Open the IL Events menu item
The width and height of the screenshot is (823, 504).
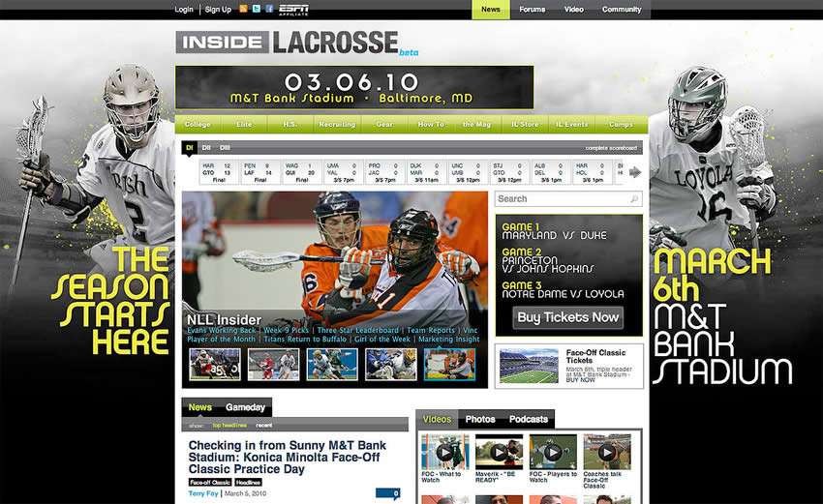coord(571,124)
